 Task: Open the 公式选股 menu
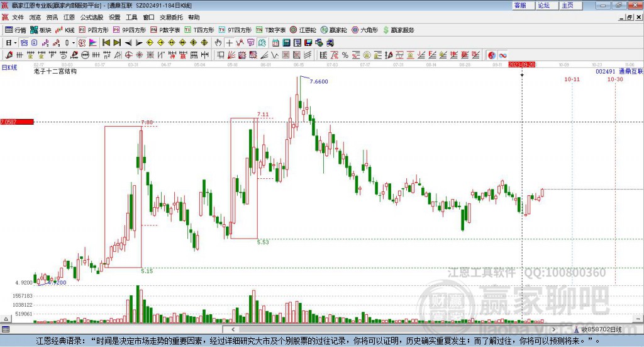point(92,17)
